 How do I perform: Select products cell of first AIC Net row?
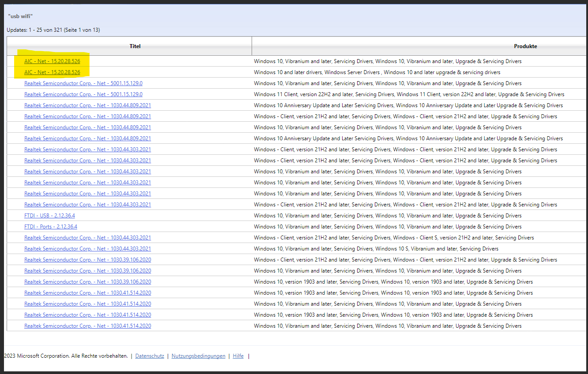click(x=388, y=61)
